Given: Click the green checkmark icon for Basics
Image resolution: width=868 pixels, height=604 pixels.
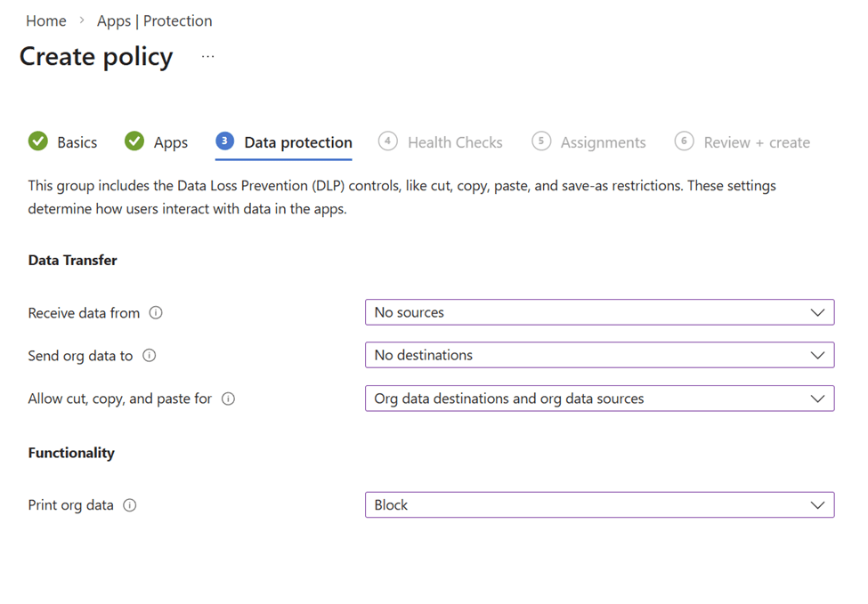Looking at the screenshot, I should pyautogui.click(x=38, y=141).
